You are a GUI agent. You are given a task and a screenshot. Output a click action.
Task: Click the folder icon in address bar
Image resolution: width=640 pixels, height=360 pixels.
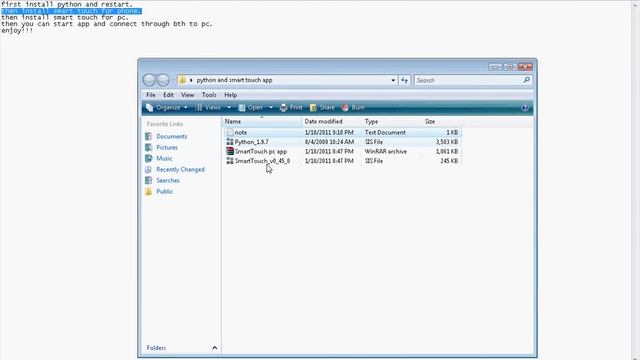182,80
